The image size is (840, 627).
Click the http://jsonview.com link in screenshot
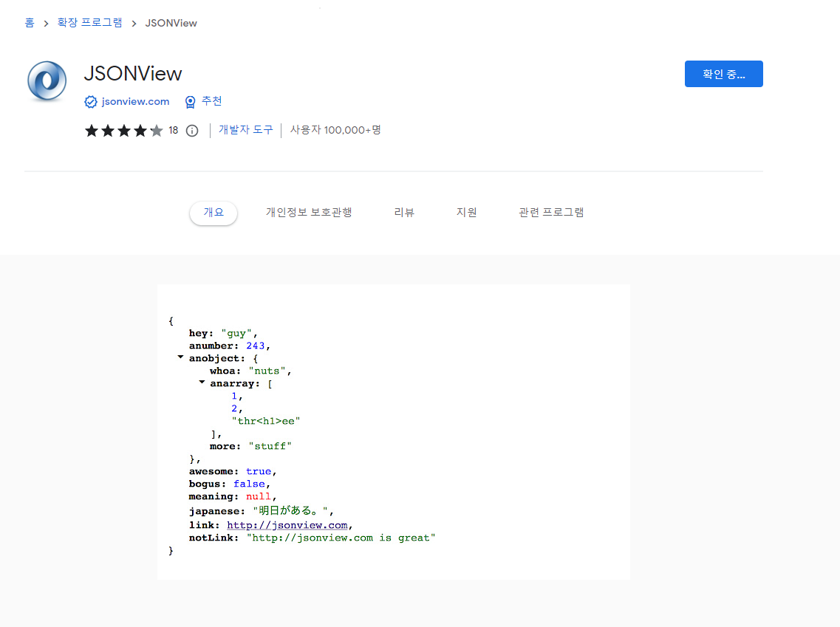(x=287, y=525)
